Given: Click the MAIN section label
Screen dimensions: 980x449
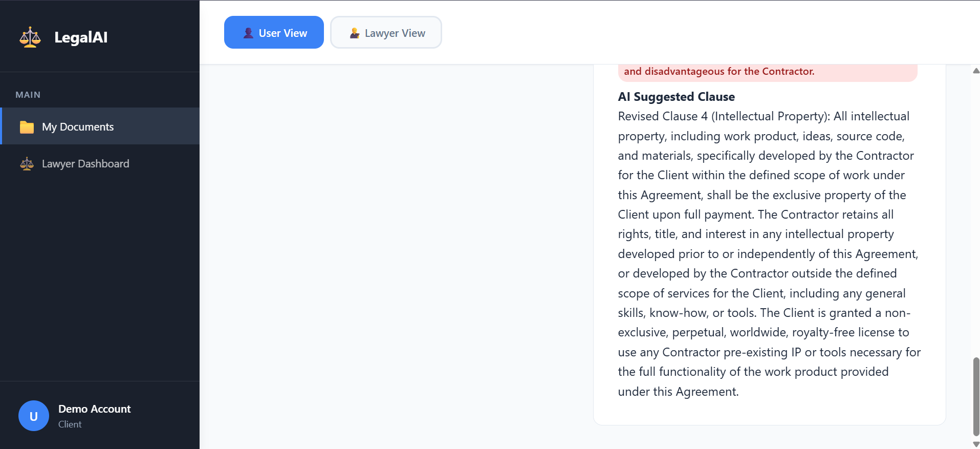Looking at the screenshot, I should pos(28,95).
